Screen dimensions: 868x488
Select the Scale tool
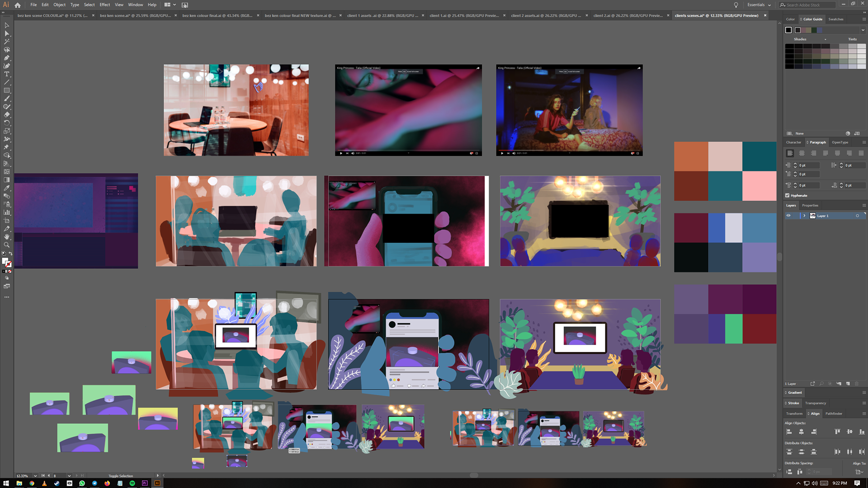pos(7,131)
